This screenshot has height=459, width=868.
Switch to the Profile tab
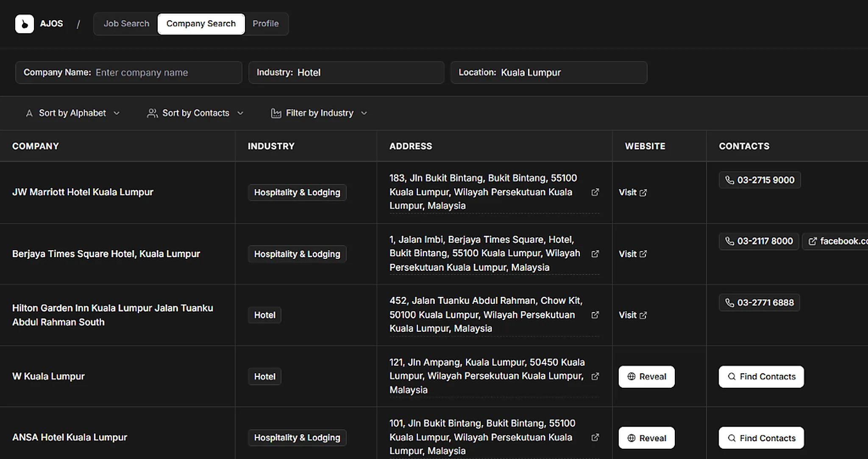click(266, 24)
